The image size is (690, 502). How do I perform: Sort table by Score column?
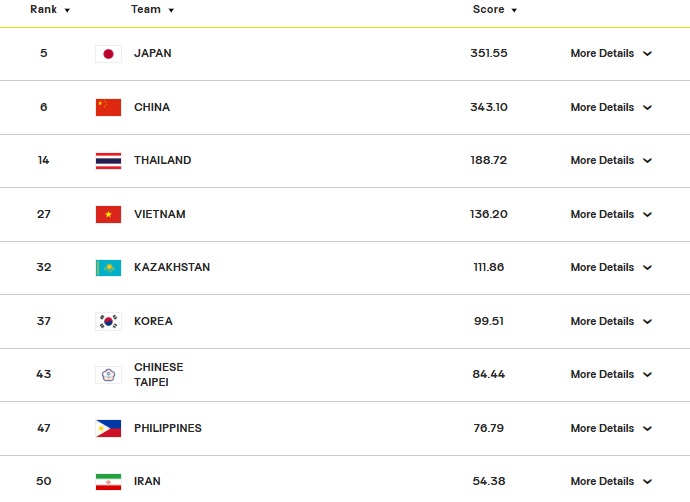coord(495,9)
